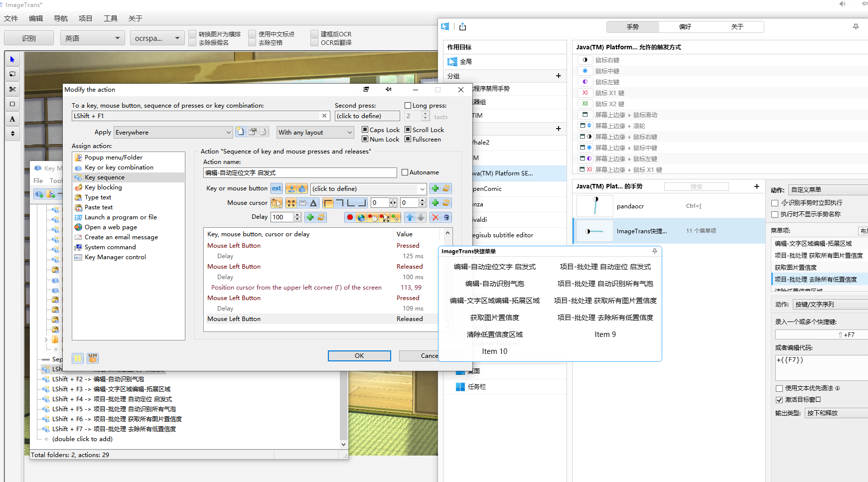Viewport: 868px width, 482px height.
Task: Open the 按下和释放 output type dropdown
Action: click(836, 413)
